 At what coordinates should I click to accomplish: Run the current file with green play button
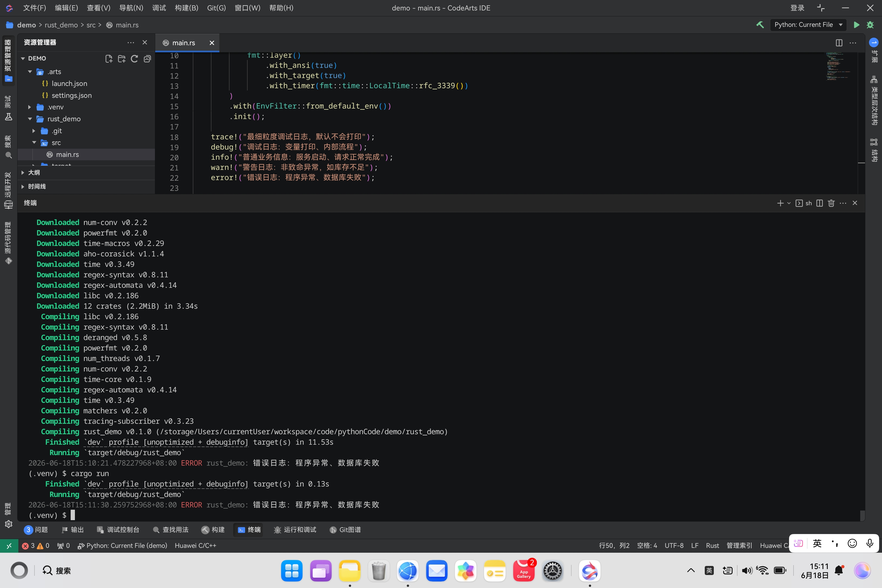pos(857,25)
